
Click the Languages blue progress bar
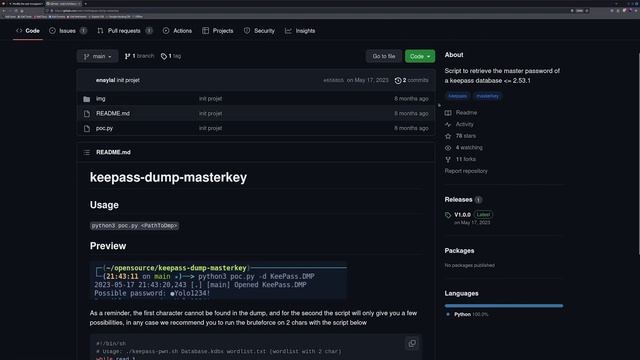coord(504,306)
